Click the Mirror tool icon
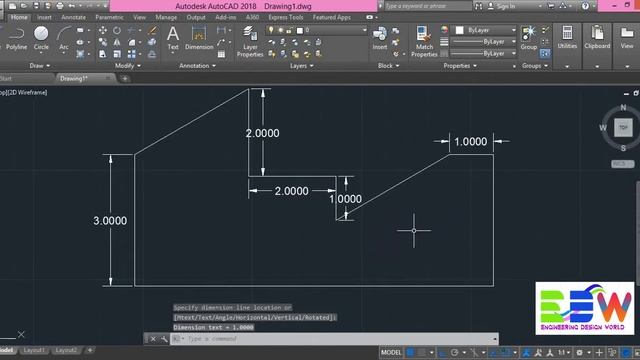The width and height of the screenshot is (640, 360). (x=117, y=42)
